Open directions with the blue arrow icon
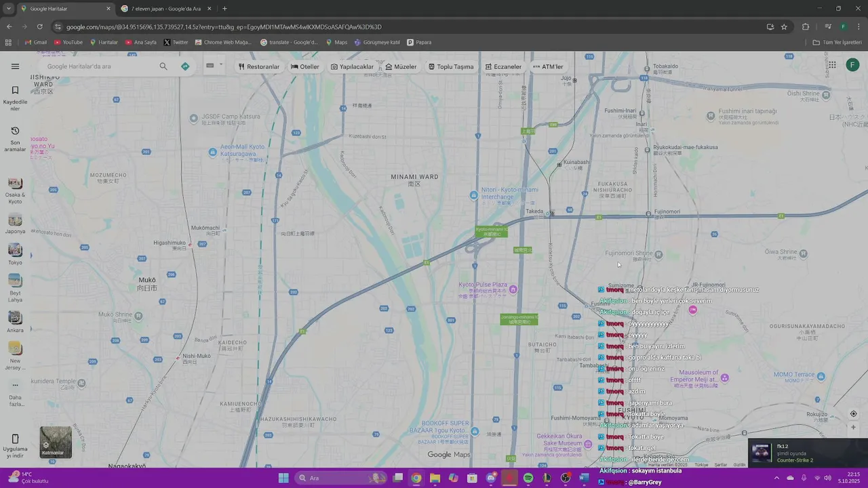The width and height of the screenshot is (868, 488). pos(185,66)
